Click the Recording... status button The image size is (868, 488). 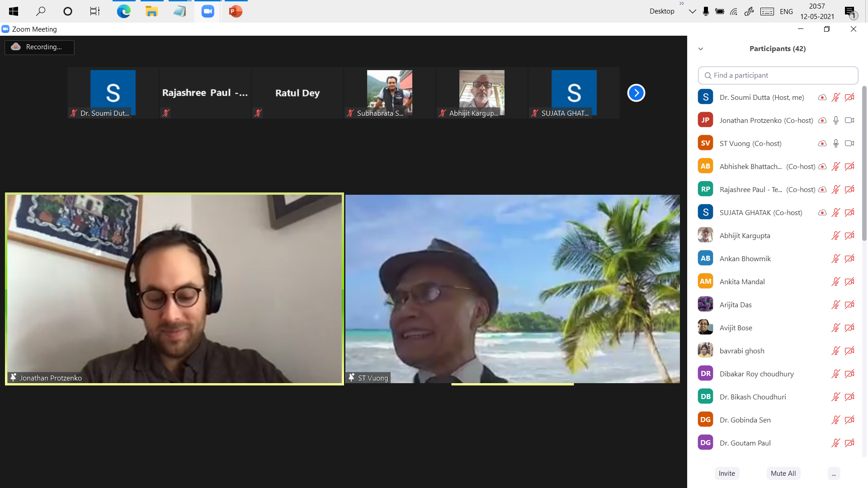39,47
